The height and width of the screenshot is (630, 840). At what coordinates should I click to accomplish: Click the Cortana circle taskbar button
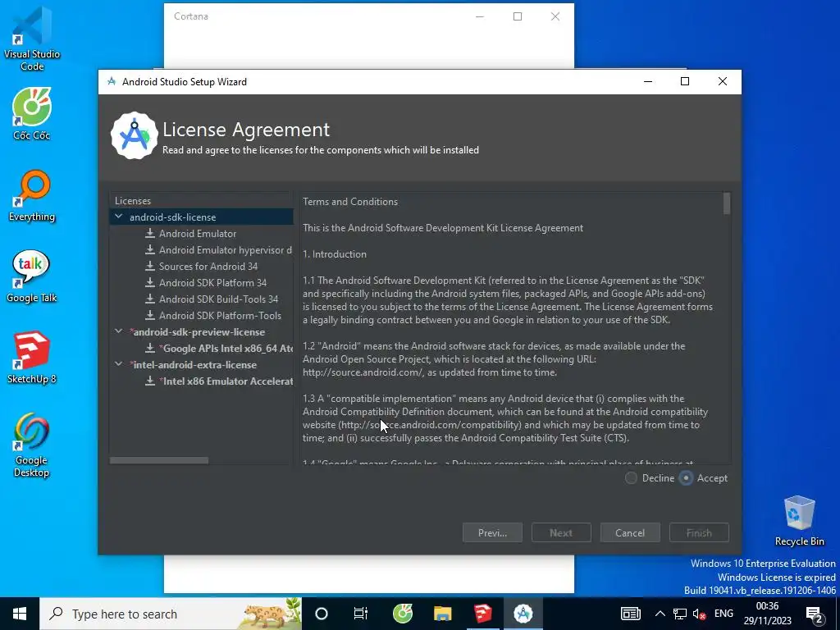pos(322,614)
